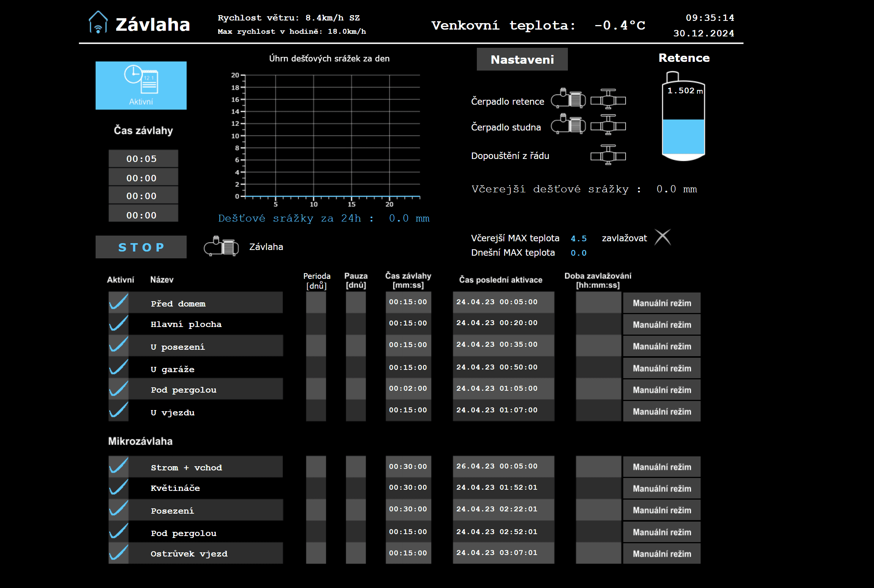Edit the Před domem Perioda field
This screenshot has height=588, width=874.
pos(316,302)
